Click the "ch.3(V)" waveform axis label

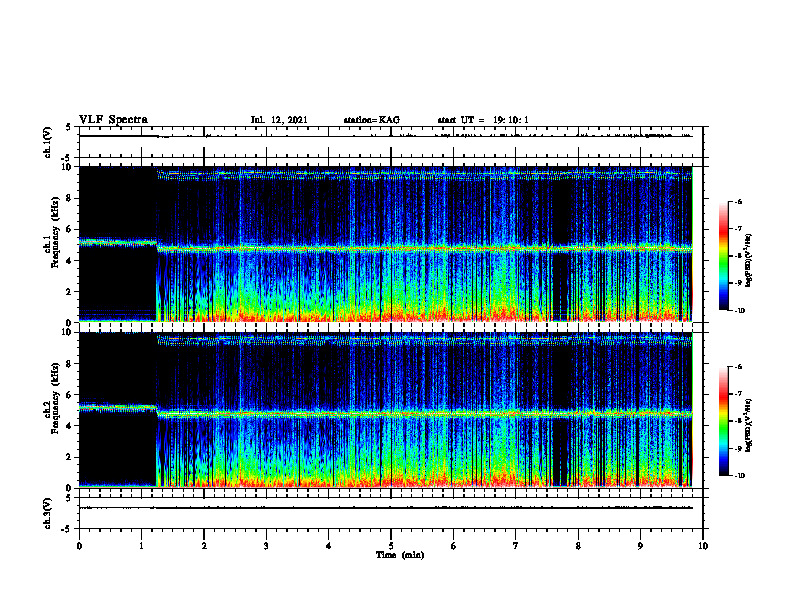pos(48,513)
